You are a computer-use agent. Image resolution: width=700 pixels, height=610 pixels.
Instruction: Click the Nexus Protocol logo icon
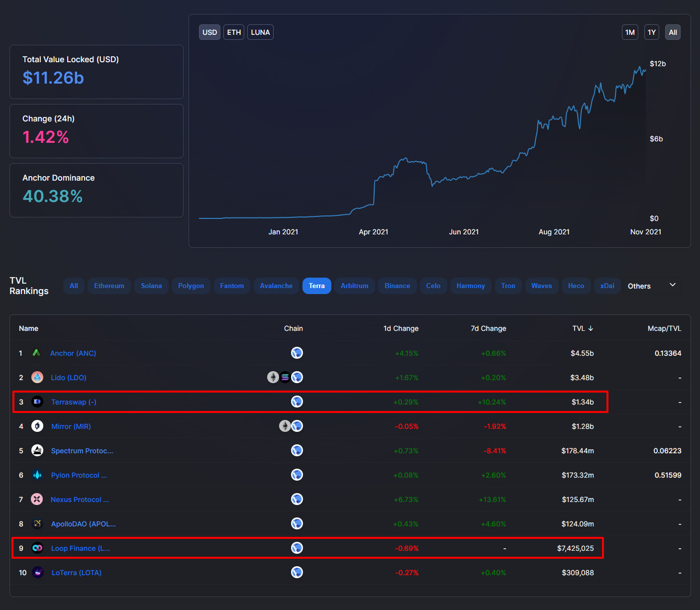tap(37, 499)
